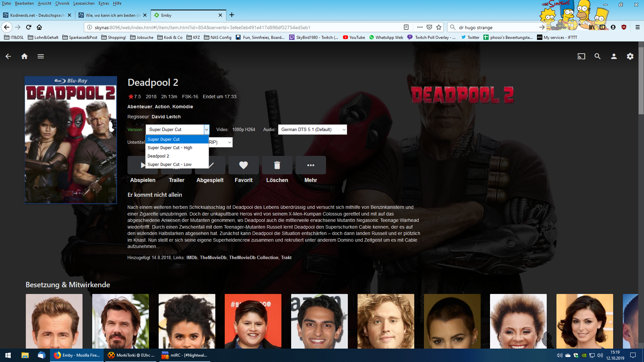Image resolution: width=644 pixels, height=362 pixels.
Task: Select 'Super Duper Cut - High' option
Action: 177,148
